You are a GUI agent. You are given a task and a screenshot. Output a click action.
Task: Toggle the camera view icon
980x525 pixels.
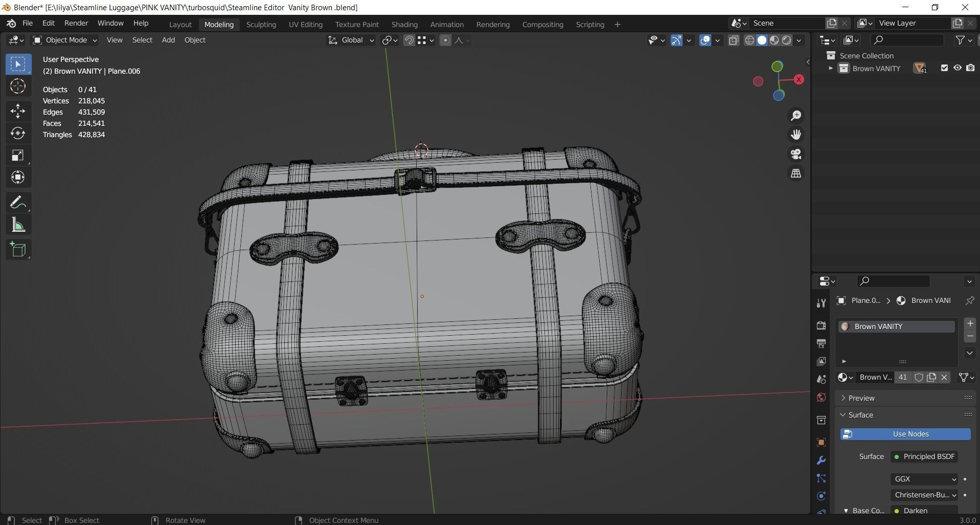pos(796,154)
